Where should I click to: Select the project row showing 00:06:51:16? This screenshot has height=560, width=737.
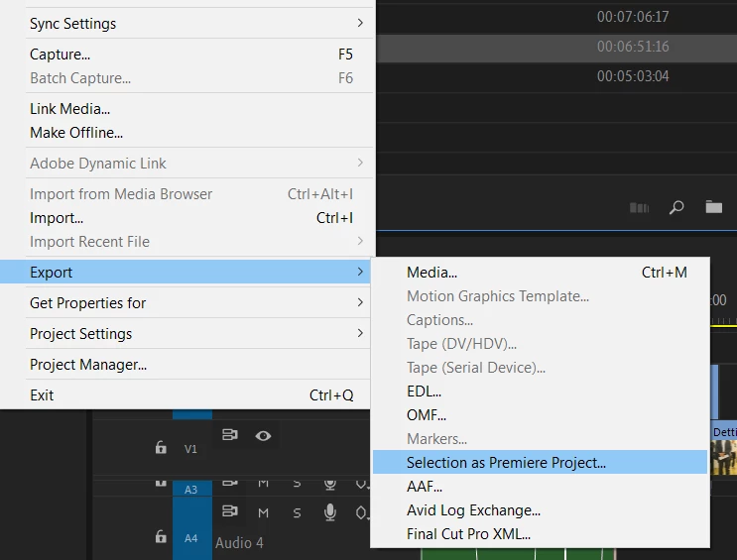point(556,47)
